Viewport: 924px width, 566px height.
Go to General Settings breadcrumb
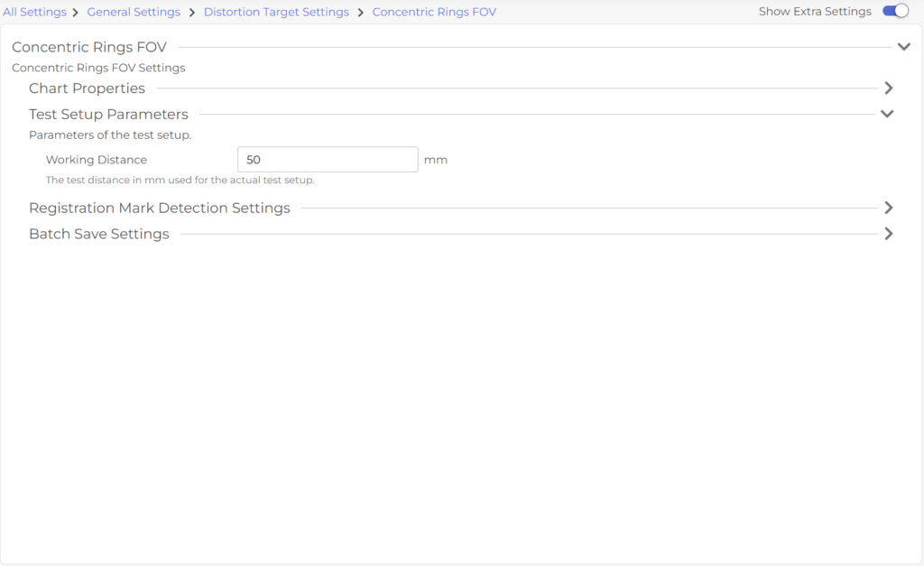[x=134, y=12]
